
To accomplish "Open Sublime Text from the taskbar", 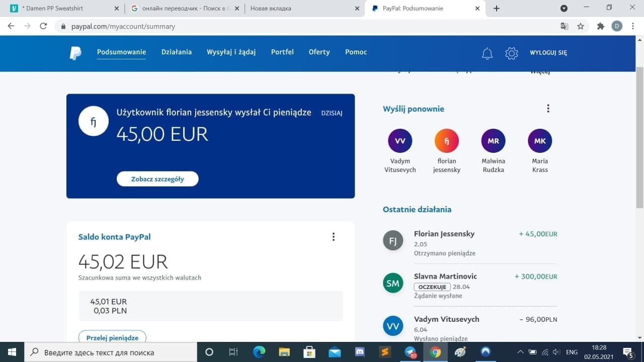I will (385, 352).
